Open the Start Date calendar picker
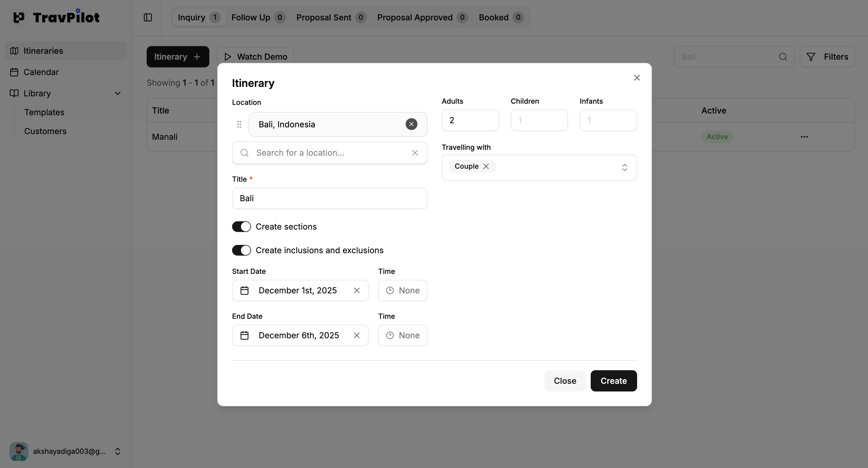 pyautogui.click(x=244, y=290)
